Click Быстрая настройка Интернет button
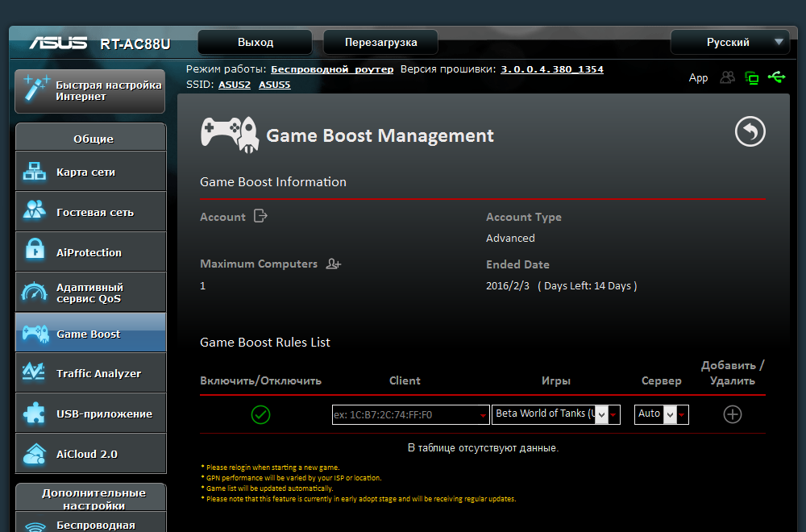Image resolution: width=806 pixels, height=532 pixels. [90, 91]
